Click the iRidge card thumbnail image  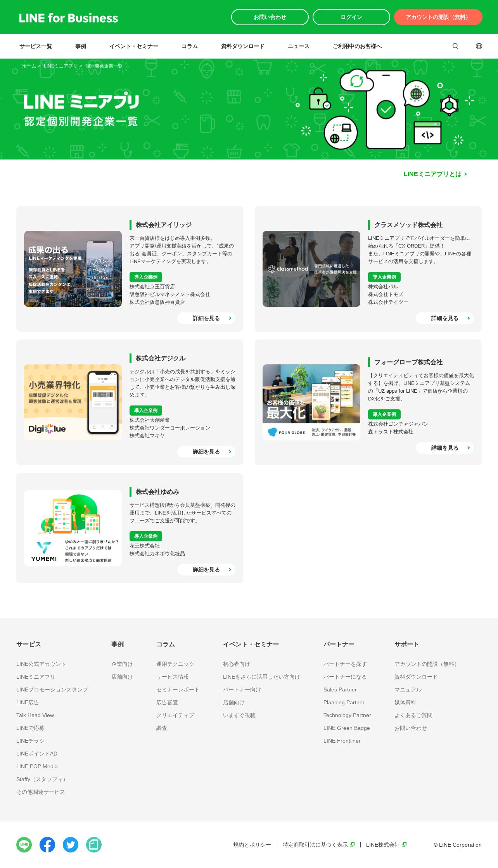tap(73, 269)
